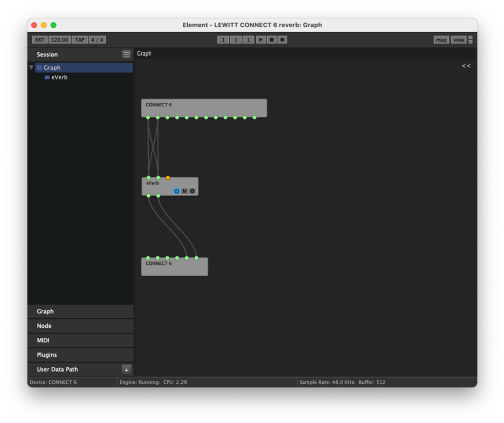
Task: Open the eVerb node settings gear
Action: point(193,191)
